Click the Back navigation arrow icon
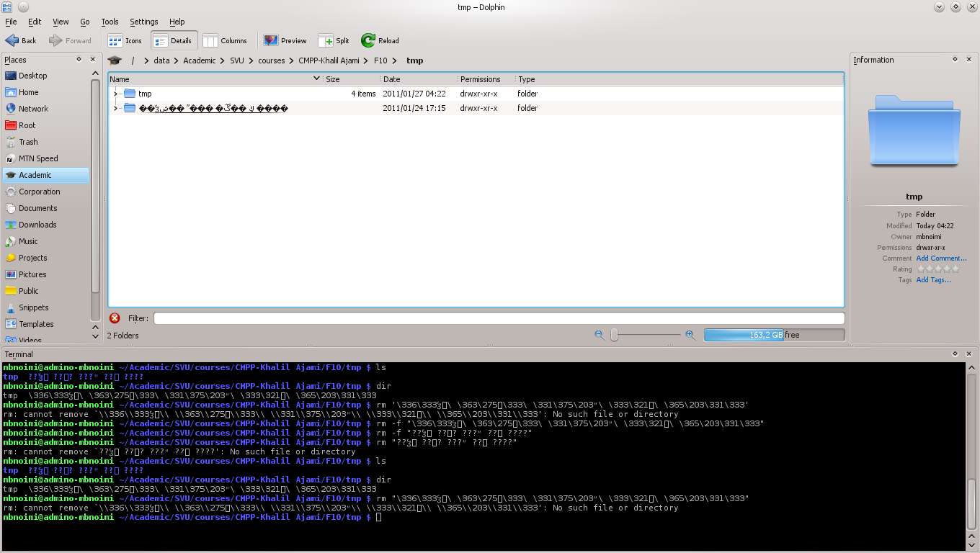 click(x=12, y=41)
